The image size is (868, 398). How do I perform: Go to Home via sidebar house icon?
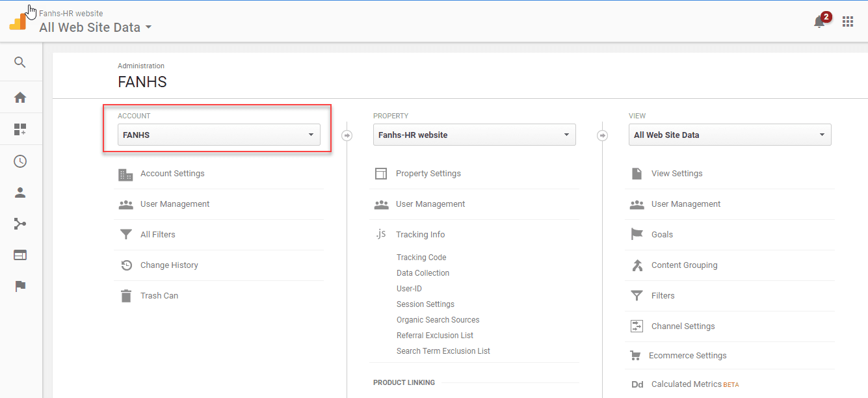click(x=20, y=98)
